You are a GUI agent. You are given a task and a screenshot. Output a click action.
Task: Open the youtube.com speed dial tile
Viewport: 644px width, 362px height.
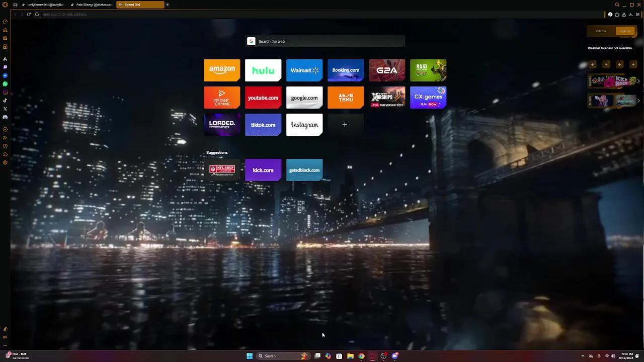[263, 98]
